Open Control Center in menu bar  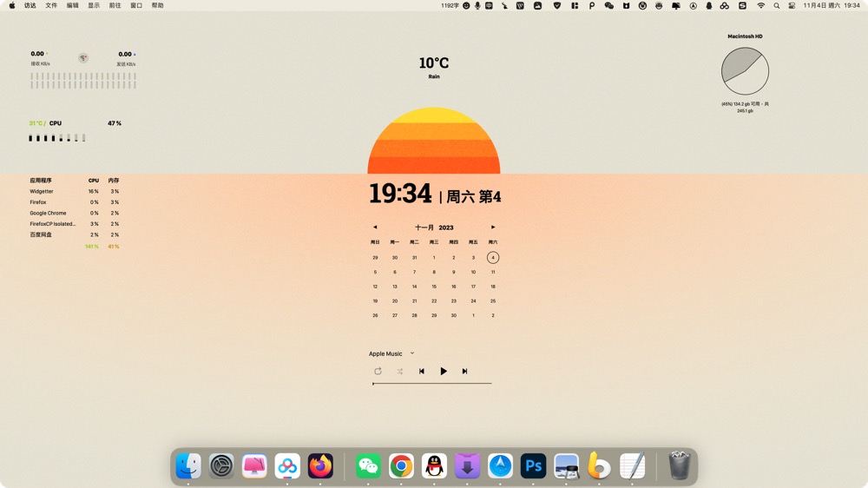(x=792, y=5)
